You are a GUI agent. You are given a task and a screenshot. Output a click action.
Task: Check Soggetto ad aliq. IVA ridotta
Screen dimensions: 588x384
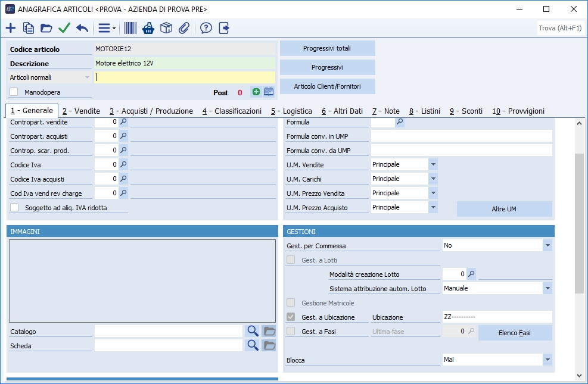pos(14,207)
